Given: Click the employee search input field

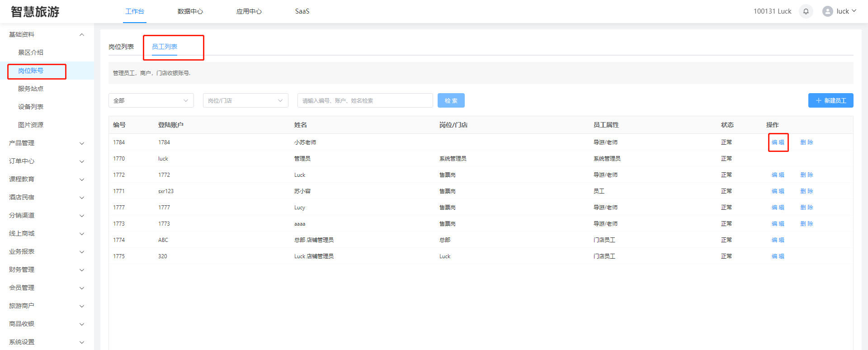Looking at the screenshot, I should point(365,100).
